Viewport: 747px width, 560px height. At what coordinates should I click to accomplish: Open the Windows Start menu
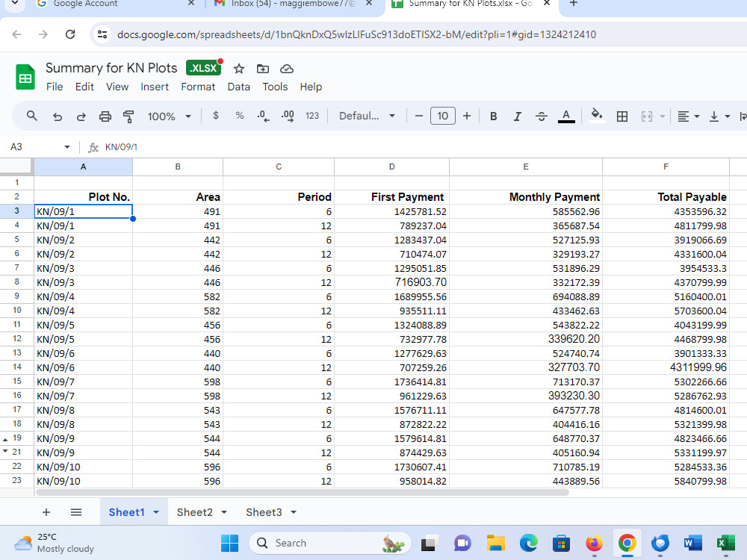(229, 543)
